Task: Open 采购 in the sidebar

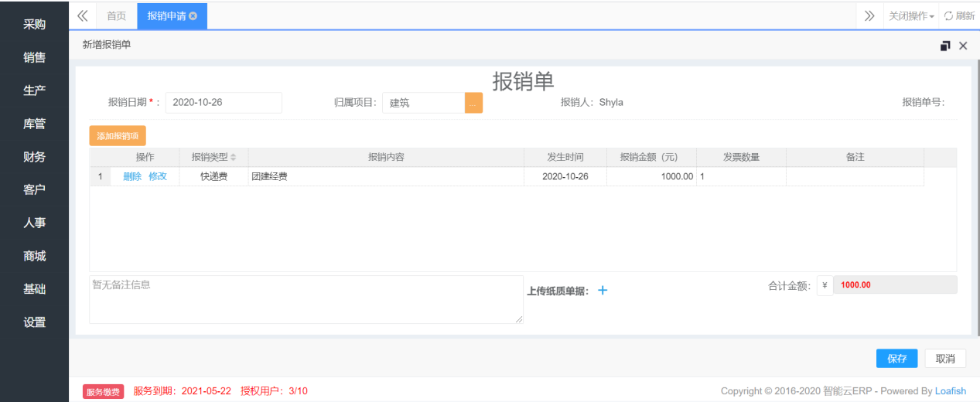Action: [35, 24]
